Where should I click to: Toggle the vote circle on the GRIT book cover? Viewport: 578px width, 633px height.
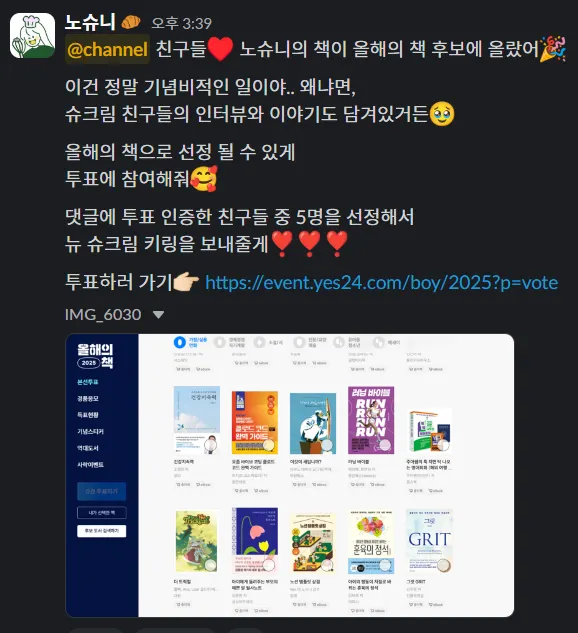pyautogui.click(x=443, y=565)
